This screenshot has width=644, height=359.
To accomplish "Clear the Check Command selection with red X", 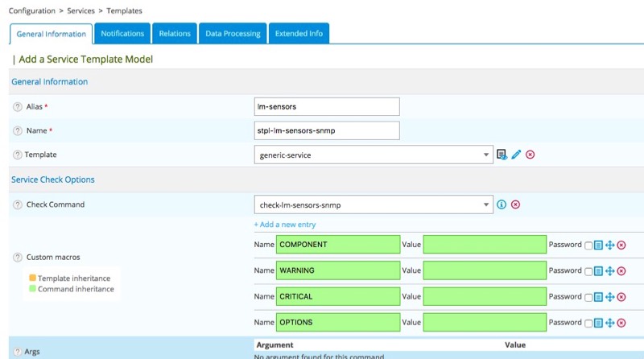I will click(515, 204).
